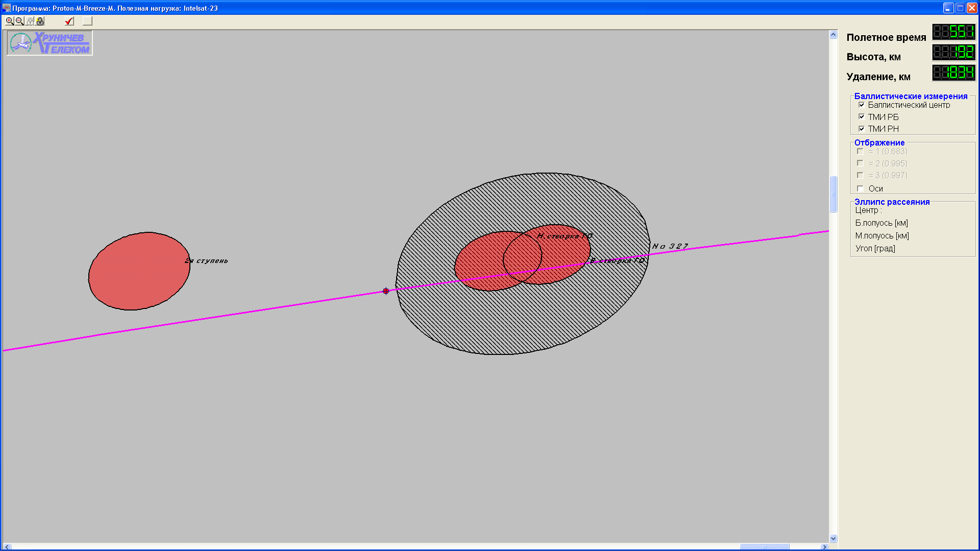Click the Полетное время digital display
Image resolution: width=980 pixels, height=551 pixels.
coord(953,32)
